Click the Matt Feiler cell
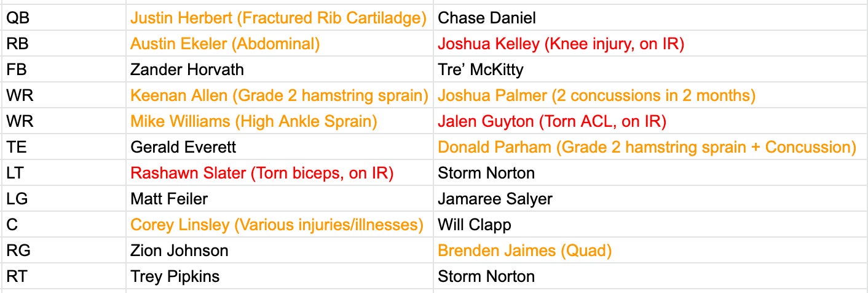This screenshot has width=868, height=293. pyautogui.click(x=169, y=199)
